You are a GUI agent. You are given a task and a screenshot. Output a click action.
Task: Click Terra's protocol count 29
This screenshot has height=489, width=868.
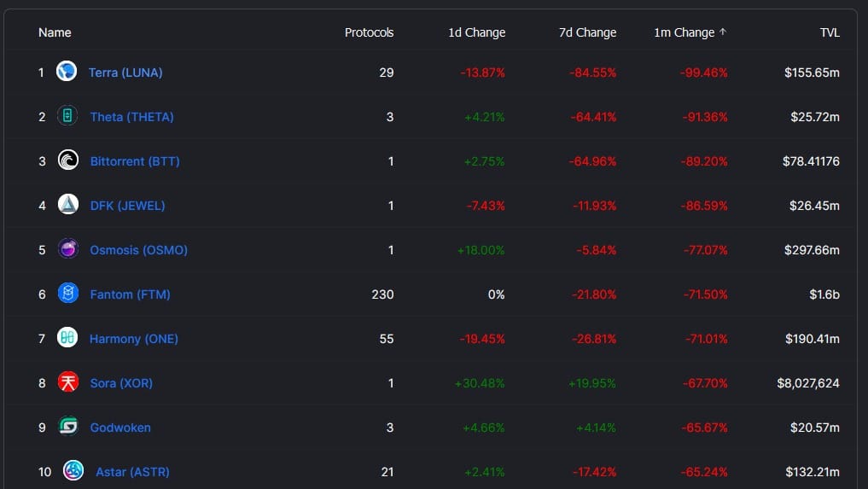[x=387, y=73]
